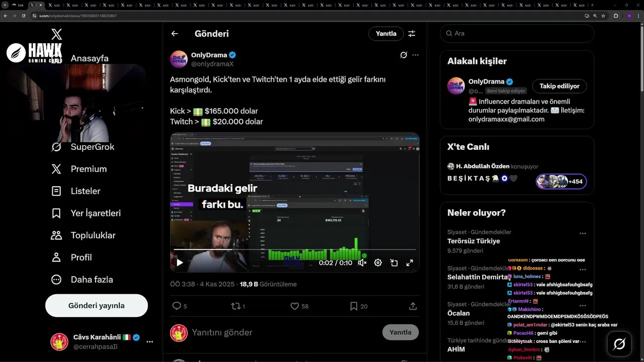This screenshot has height=362, width=644.
Task: Click the X logo in the sidebar
Action: (x=56, y=34)
